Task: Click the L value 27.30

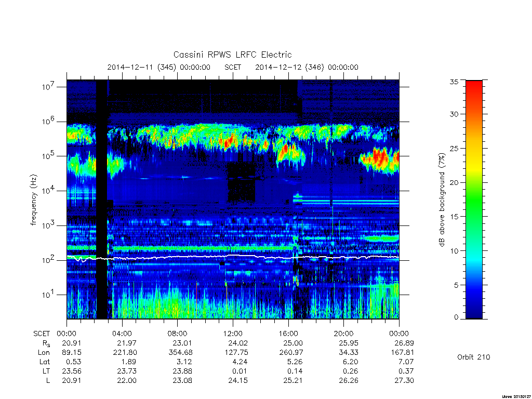Action: [x=404, y=381]
